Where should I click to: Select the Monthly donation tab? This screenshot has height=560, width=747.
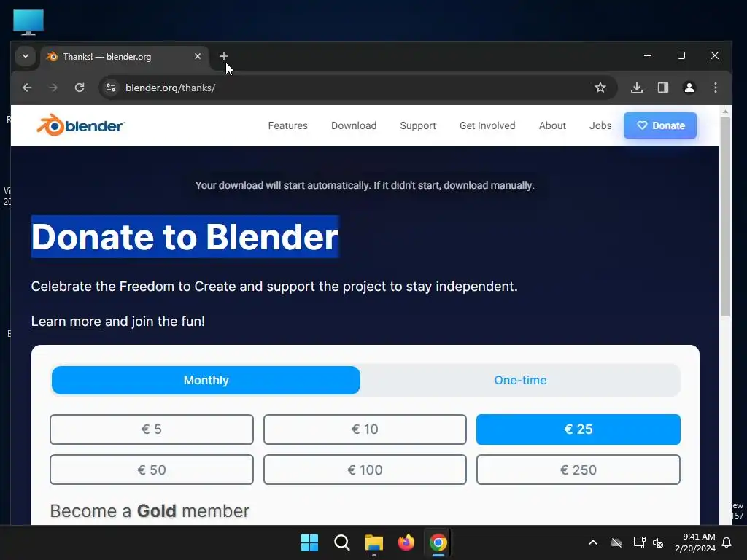(x=206, y=380)
